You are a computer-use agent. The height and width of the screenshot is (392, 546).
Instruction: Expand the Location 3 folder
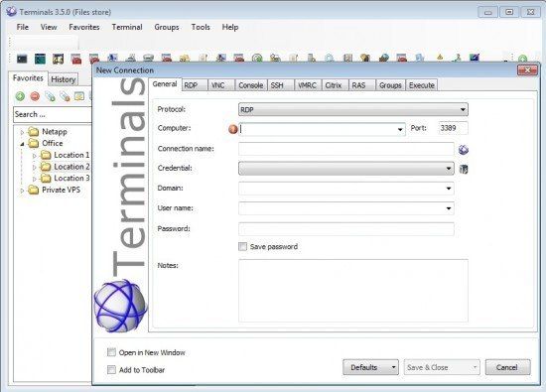pos(34,179)
